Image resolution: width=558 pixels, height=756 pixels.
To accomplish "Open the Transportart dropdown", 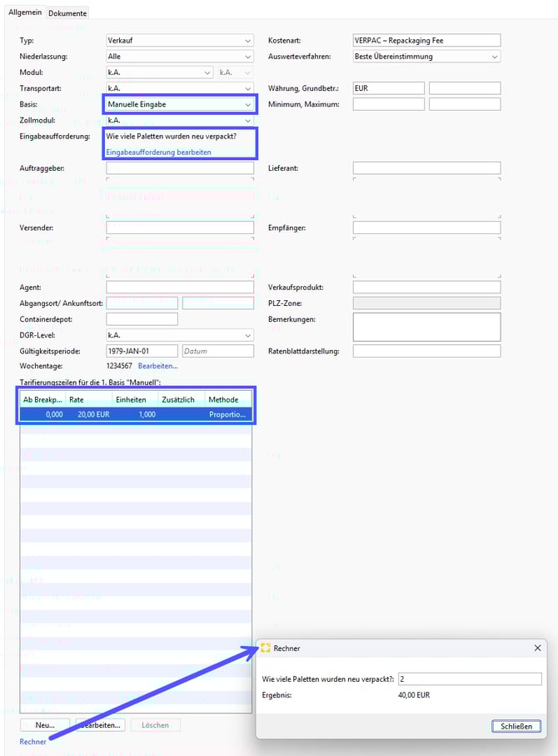I will pos(180,88).
